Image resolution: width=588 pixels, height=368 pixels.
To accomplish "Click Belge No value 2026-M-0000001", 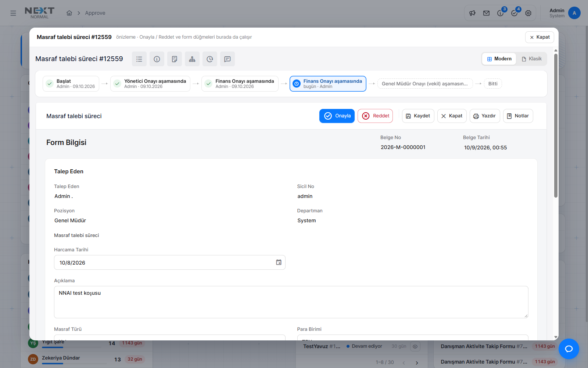I will coord(403,147).
